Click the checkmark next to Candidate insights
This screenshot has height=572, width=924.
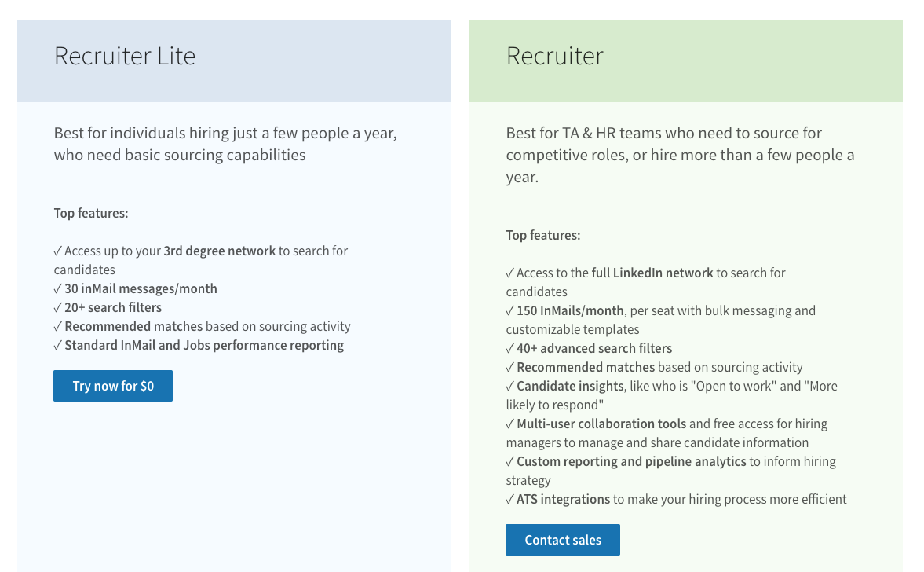tap(509, 386)
